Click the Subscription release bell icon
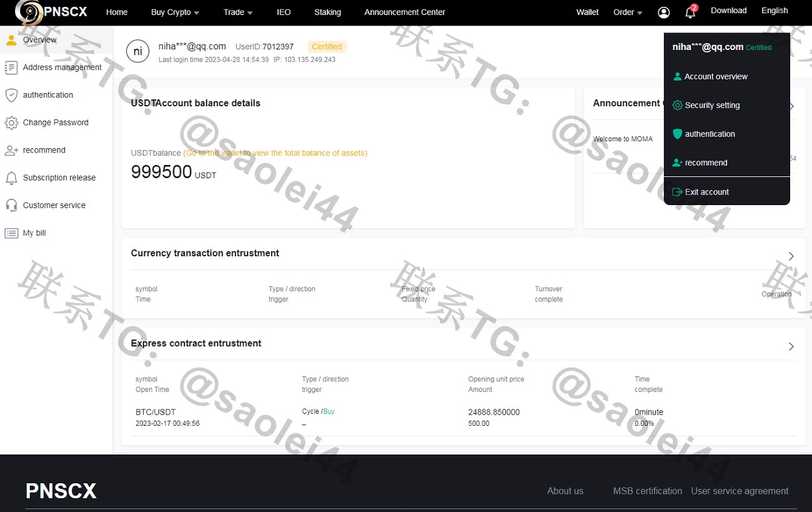This screenshot has width=812, height=512. coord(11,178)
